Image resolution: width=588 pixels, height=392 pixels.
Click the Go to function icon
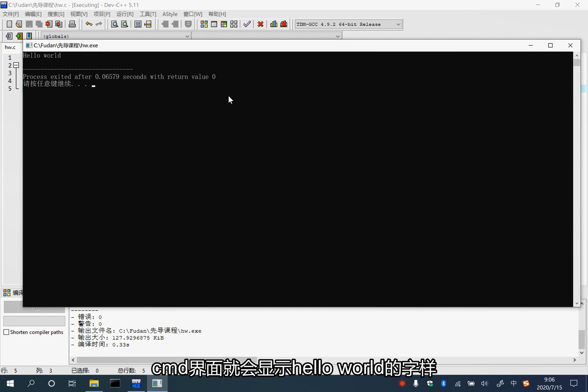[138, 24]
